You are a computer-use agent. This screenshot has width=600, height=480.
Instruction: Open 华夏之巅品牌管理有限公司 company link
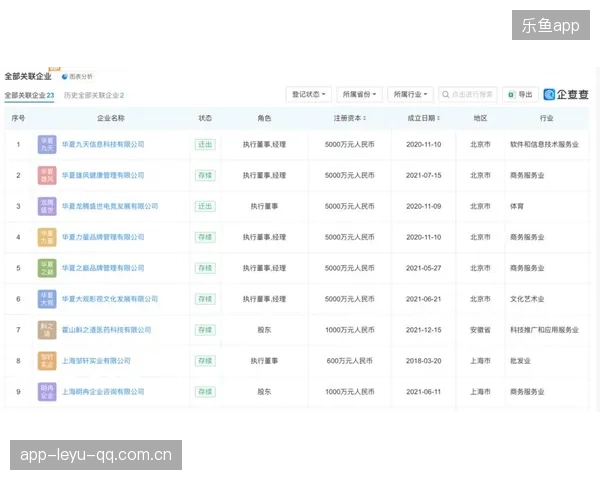tap(103, 268)
